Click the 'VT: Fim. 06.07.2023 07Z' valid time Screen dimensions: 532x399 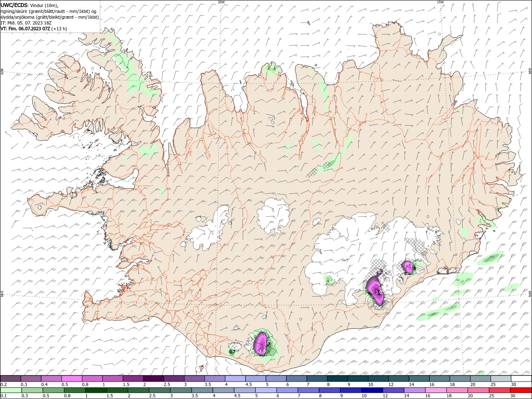click(x=25, y=29)
